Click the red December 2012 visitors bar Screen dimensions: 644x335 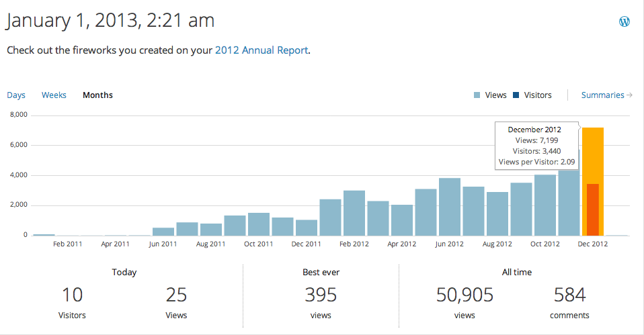tap(593, 209)
